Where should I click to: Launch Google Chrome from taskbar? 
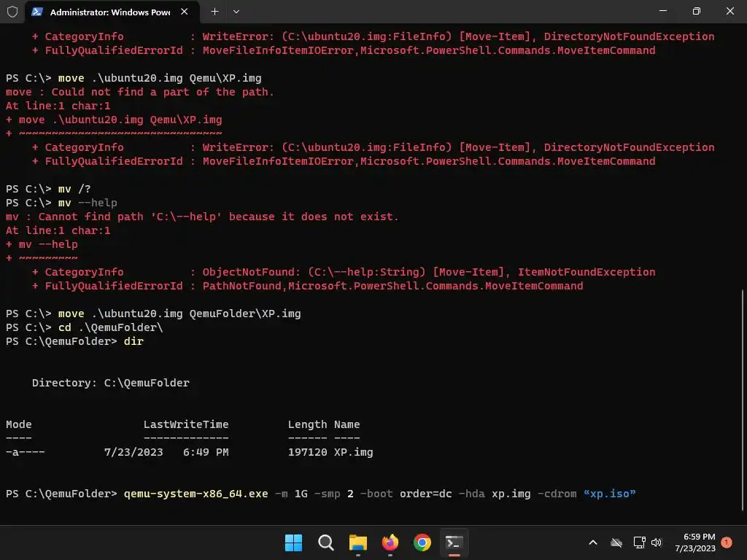pos(422,542)
